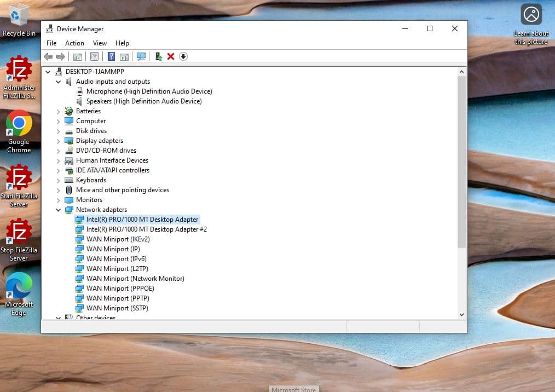
Task: Scan for hardware changes using toolbar icon
Action: coord(141,56)
